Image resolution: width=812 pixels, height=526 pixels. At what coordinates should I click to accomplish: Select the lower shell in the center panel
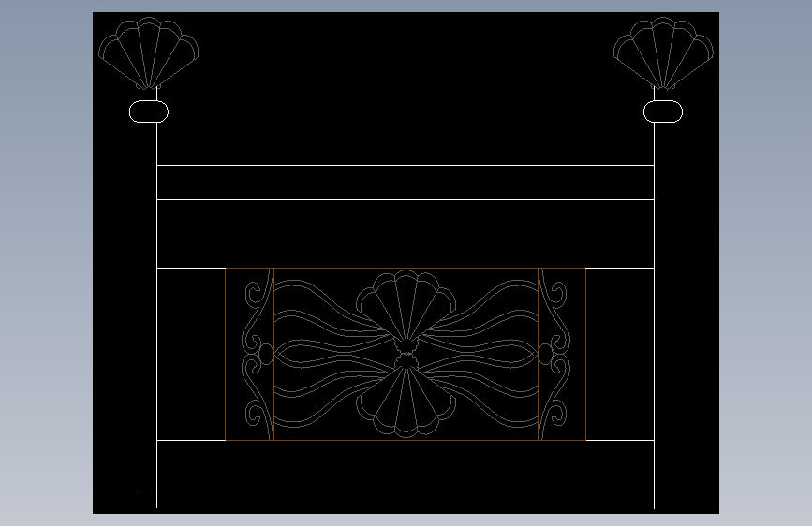(406, 398)
